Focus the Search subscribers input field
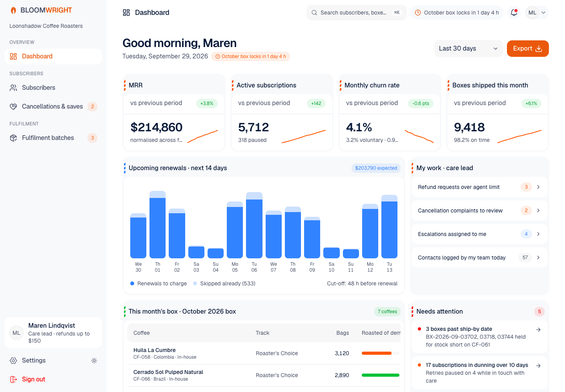This screenshot has width=565, height=392. point(356,13)
